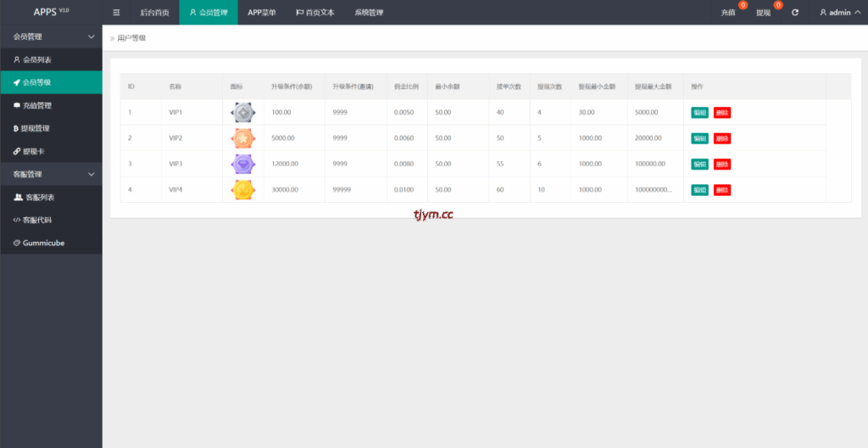Click the VIP4 gold badge icon
The height and width of the screenshot is (448, 868).
click(242, 189)
